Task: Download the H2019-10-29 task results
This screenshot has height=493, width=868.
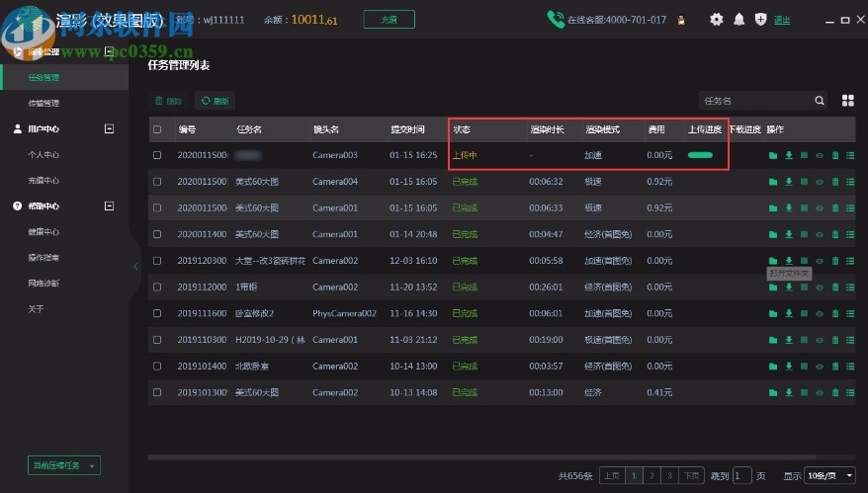Action: (788, 340)
